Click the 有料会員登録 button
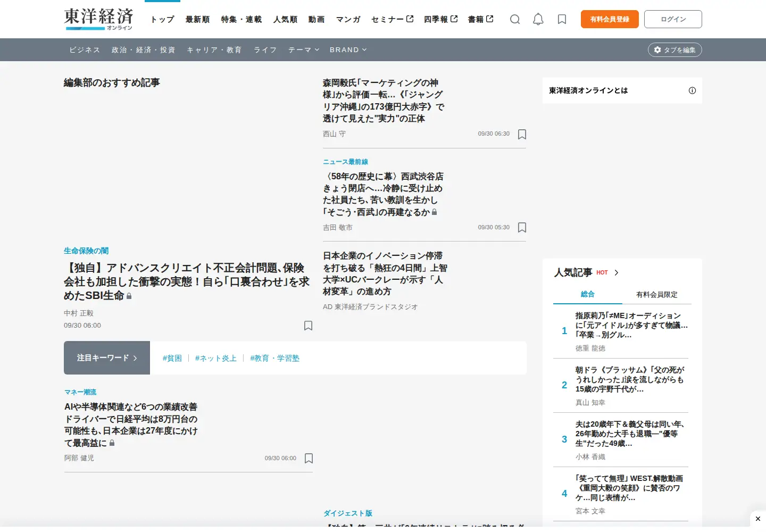Screen dimensions: 766x532 pos(610,19)
